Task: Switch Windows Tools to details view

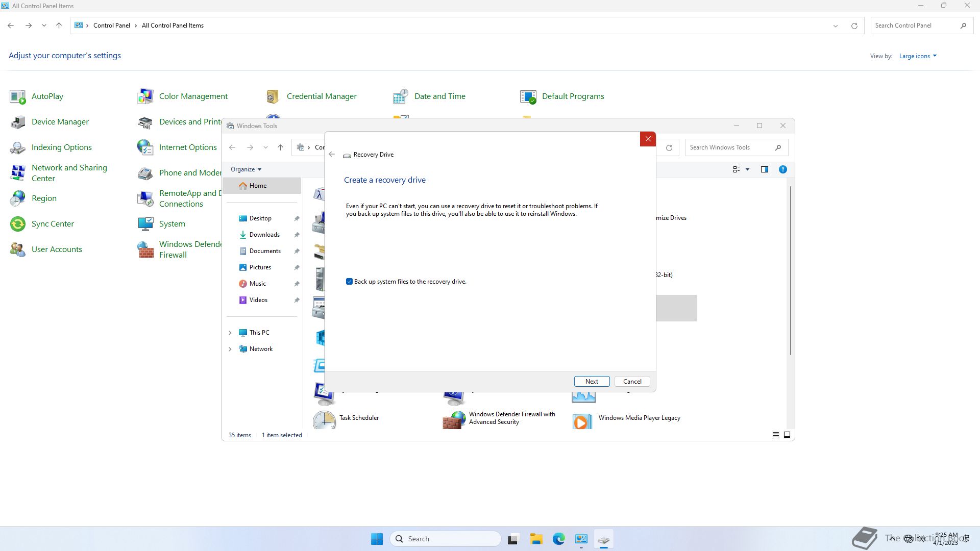Action: [775, 435]
